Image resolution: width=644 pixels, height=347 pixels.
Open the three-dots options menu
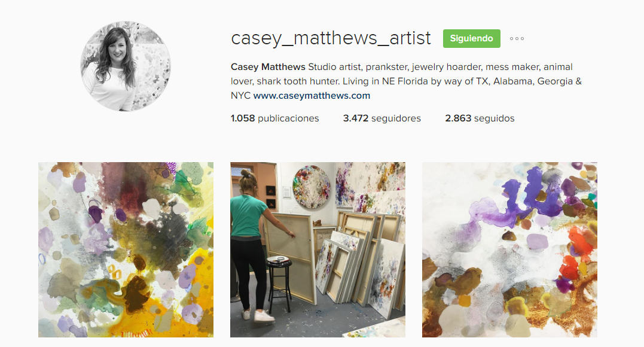[x=517, y=39]
